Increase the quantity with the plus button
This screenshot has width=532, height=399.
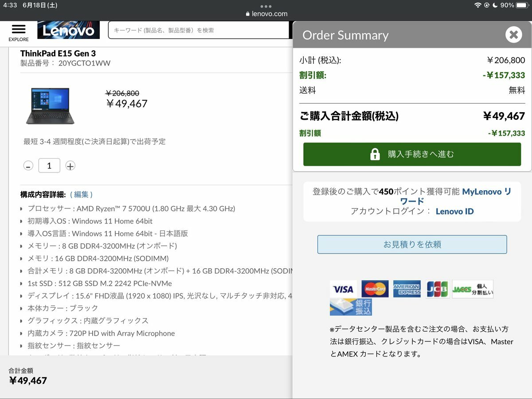click(x=70, y=166)
